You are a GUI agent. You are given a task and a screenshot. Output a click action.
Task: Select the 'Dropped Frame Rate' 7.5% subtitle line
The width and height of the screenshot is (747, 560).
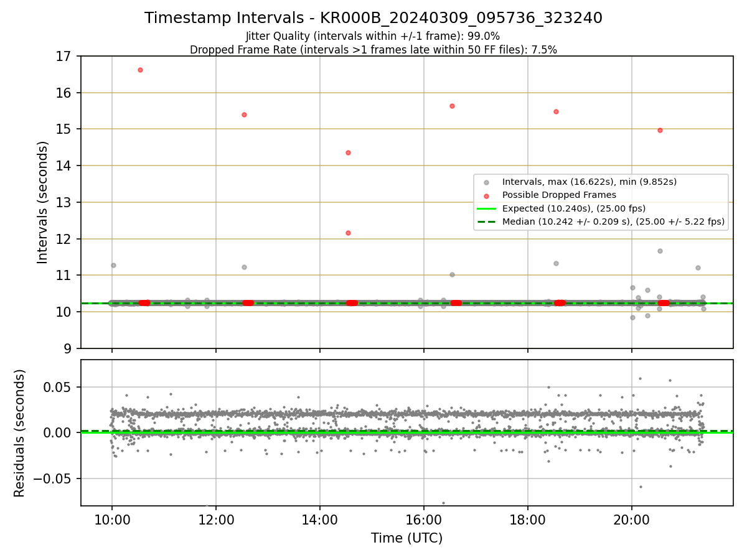[x=374, y=50]
